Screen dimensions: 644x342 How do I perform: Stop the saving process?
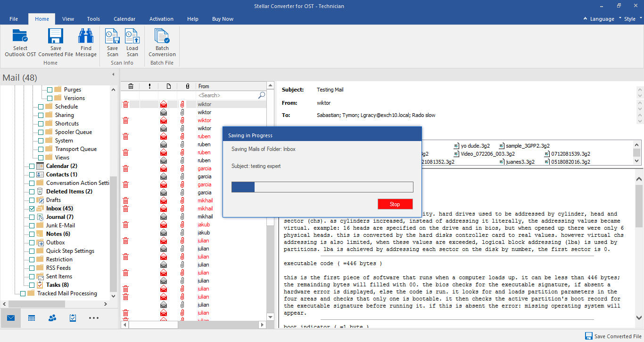click(395, 204)
